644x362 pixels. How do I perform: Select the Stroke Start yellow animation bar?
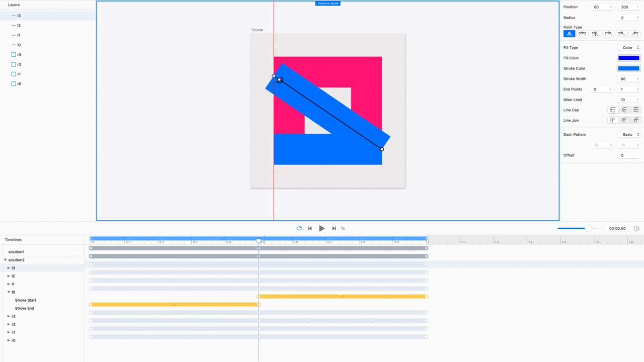tap(343, 297)
